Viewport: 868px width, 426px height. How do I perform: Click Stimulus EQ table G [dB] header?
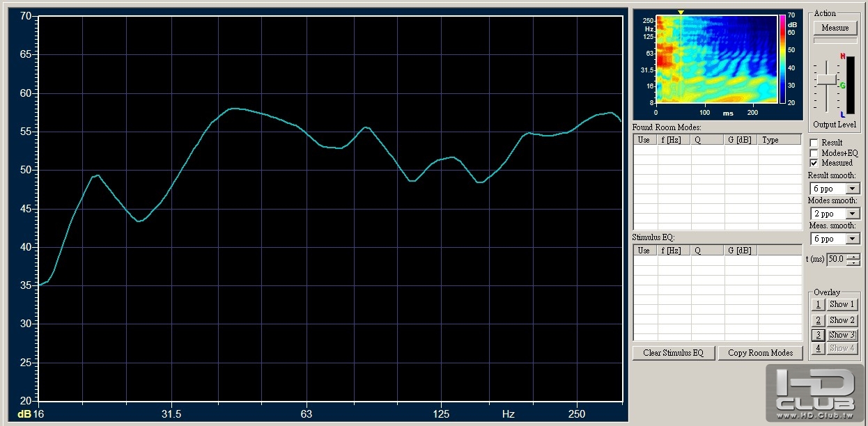click(741, 251)
